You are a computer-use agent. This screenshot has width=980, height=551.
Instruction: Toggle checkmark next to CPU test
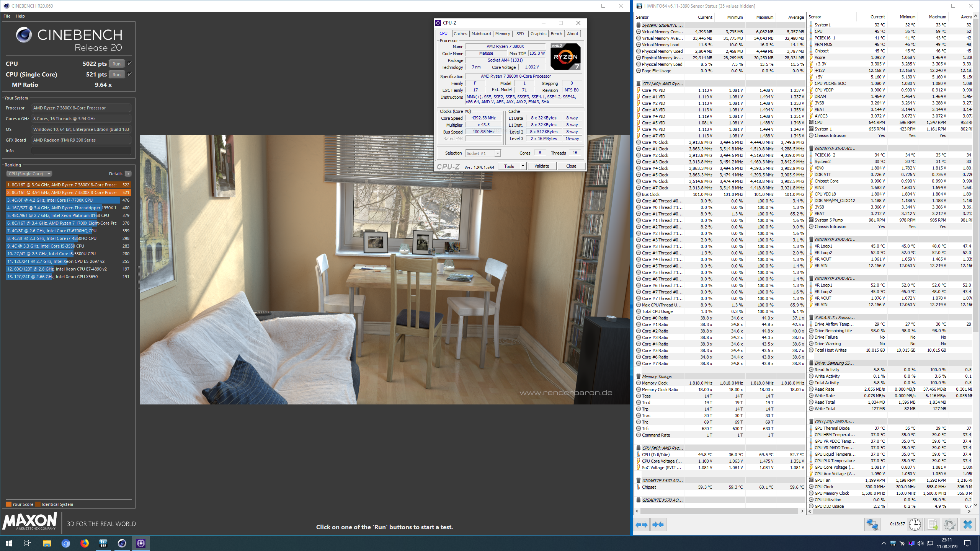tap(129, 64)
